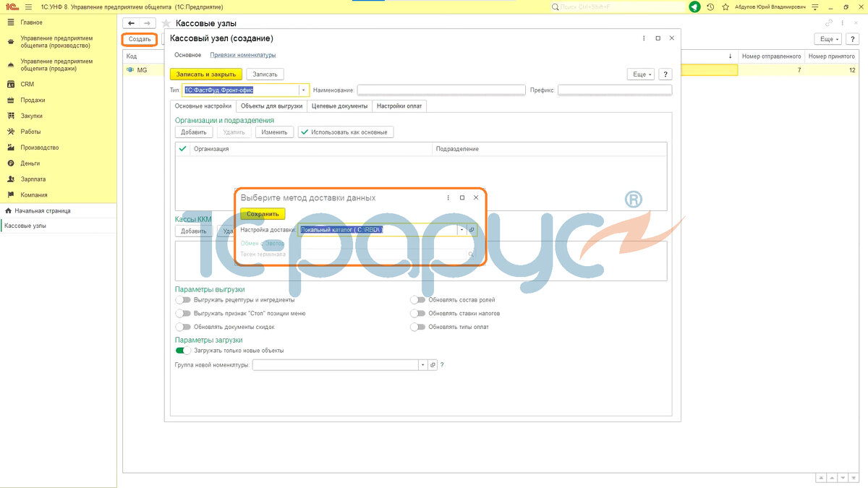
Task: Click Создать button on list toolbar
Action: coord(140,39)
